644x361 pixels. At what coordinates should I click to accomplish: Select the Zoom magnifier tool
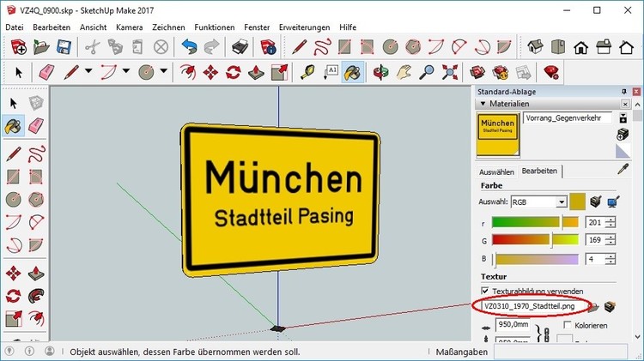tap(427, 72)
